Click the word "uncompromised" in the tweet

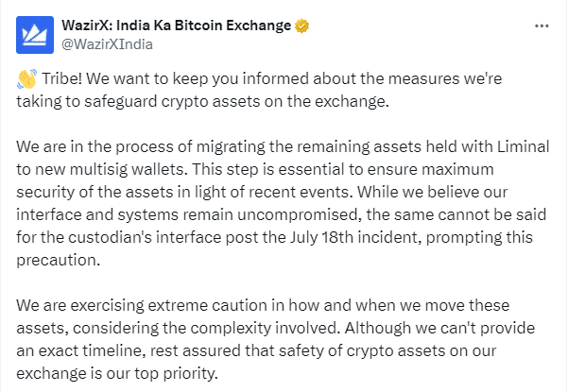pos(300,215)
